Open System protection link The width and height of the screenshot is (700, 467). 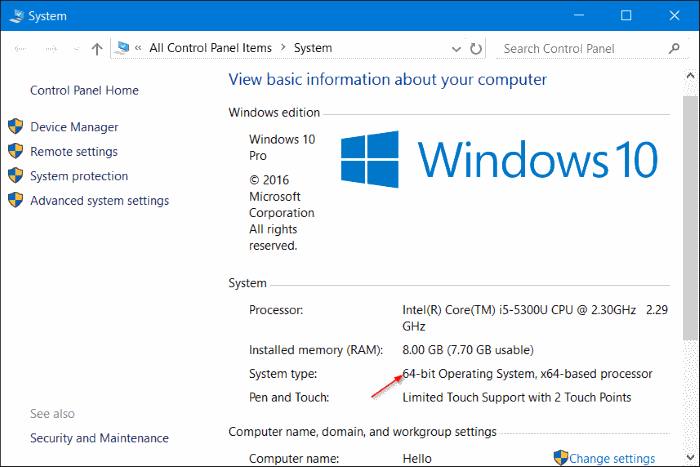[79, 176]
